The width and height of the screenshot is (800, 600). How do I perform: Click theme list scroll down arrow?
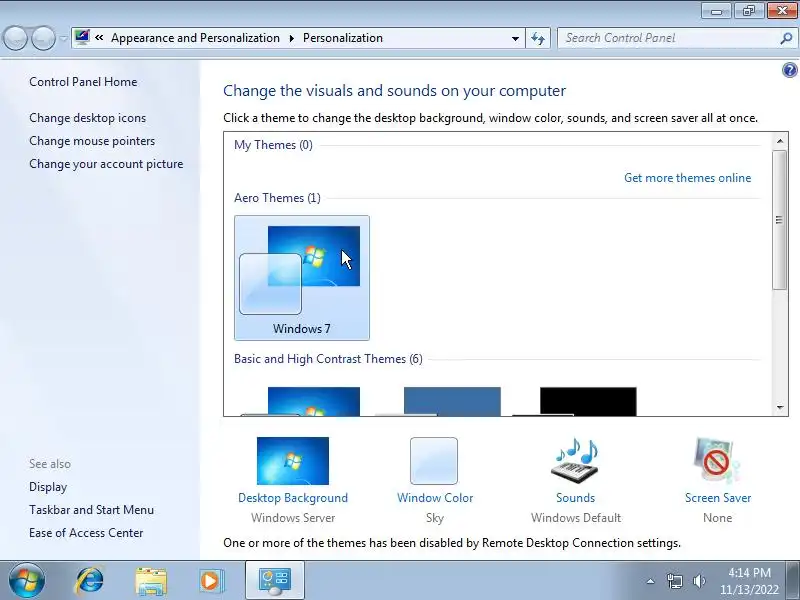pos(780,407)
